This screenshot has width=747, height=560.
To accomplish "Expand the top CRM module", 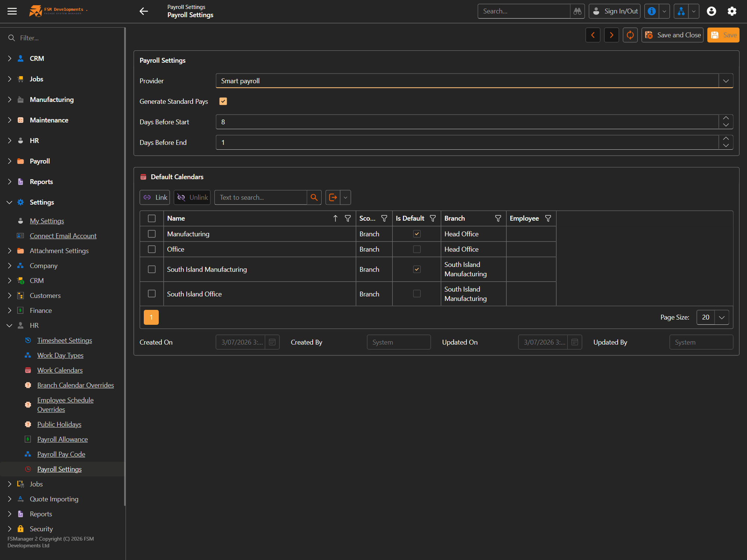I will click(9, 59).
